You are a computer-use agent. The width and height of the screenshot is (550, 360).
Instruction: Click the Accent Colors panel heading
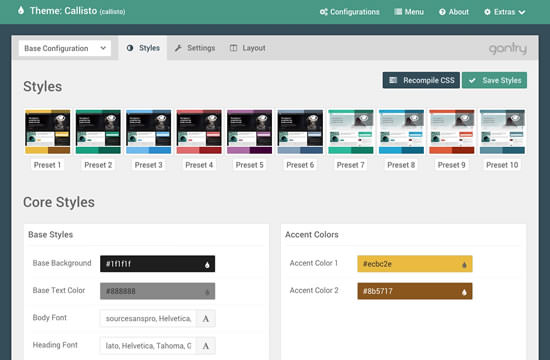[x=312, y=234]
